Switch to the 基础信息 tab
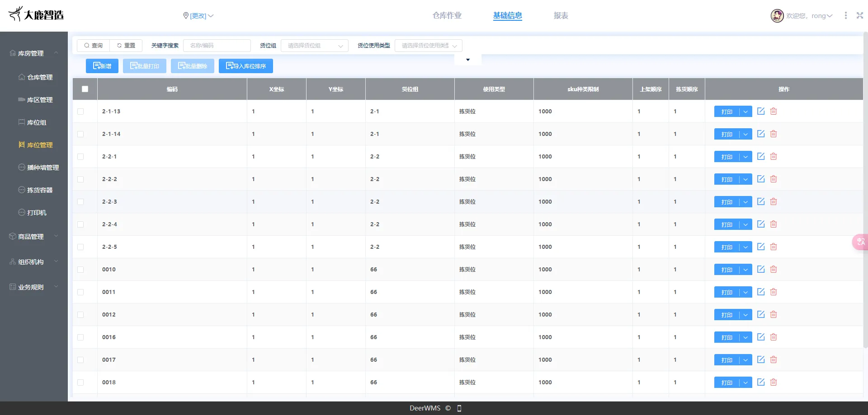Image resolution: width=868 pixels, height=415 pixels. [x=507, y=15]
